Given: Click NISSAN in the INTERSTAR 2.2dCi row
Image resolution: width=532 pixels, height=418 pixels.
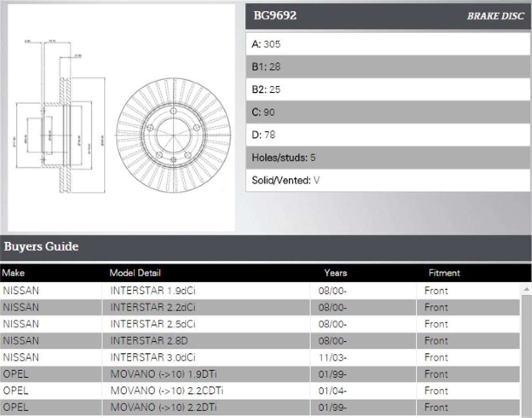Looking at the screenshot, I should click(x=21, y=308).
